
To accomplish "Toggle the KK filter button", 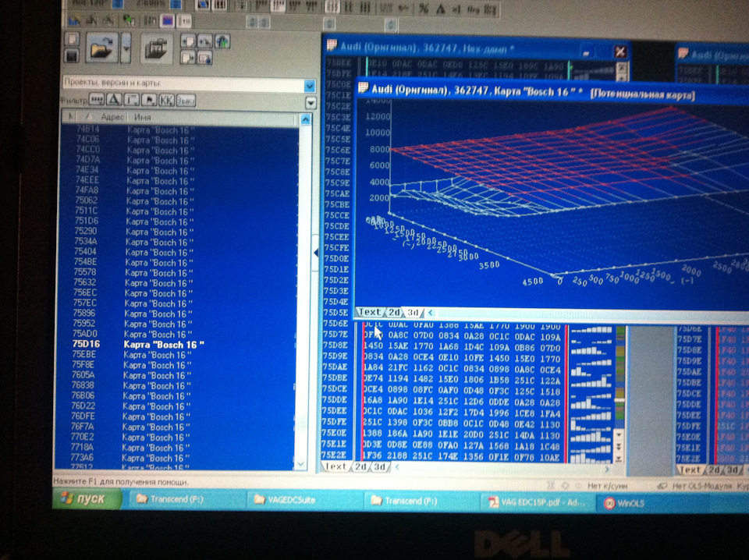I will pyautogui.click(x=167, y=101).
